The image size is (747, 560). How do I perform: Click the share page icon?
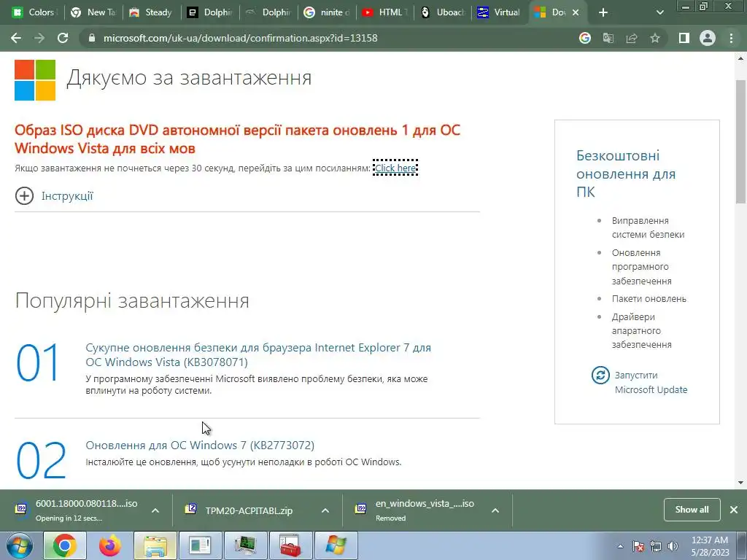pyautogui.click(x=632, y=38)
